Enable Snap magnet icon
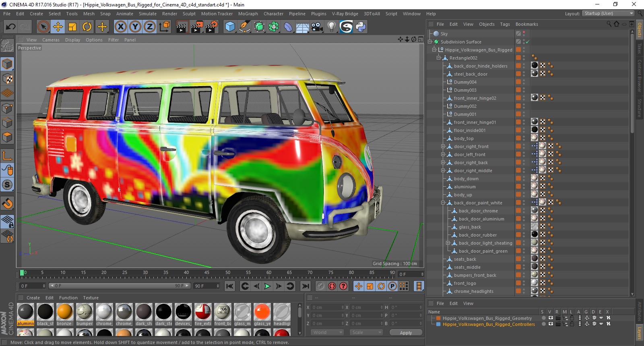 (x=7, y=203)
